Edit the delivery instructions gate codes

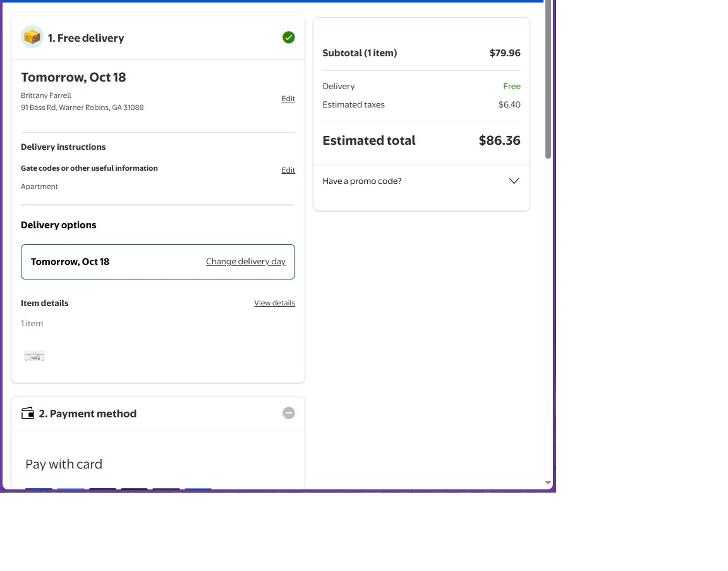click(x=288, y=170)
